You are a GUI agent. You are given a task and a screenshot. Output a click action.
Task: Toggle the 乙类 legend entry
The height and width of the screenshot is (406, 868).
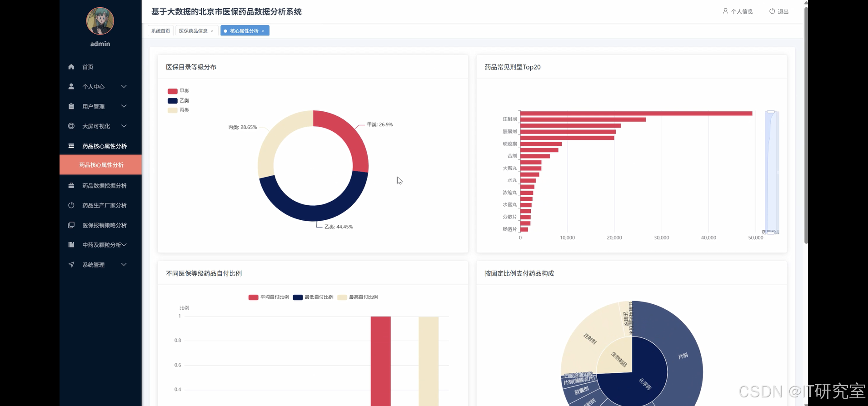tap(178, 100)
